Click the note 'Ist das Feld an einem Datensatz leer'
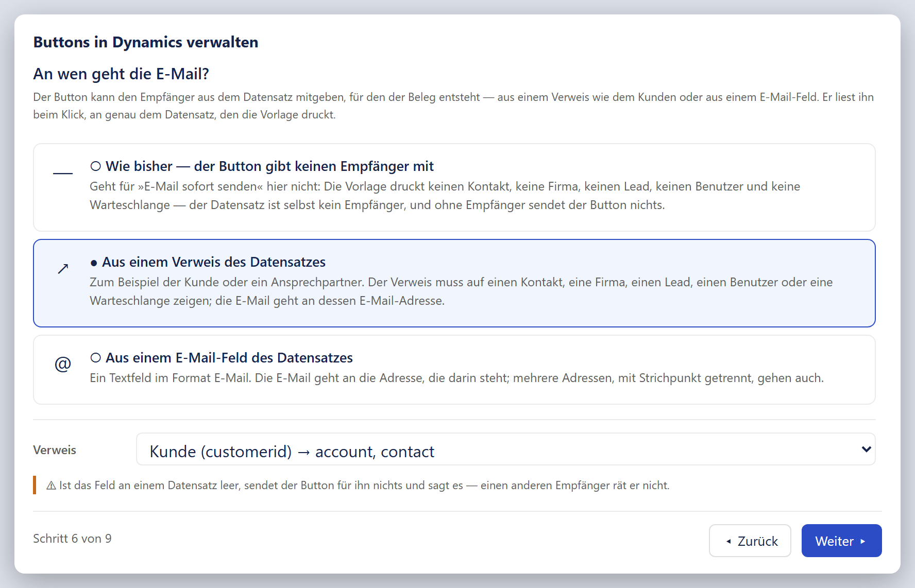 tap(150, 486)
